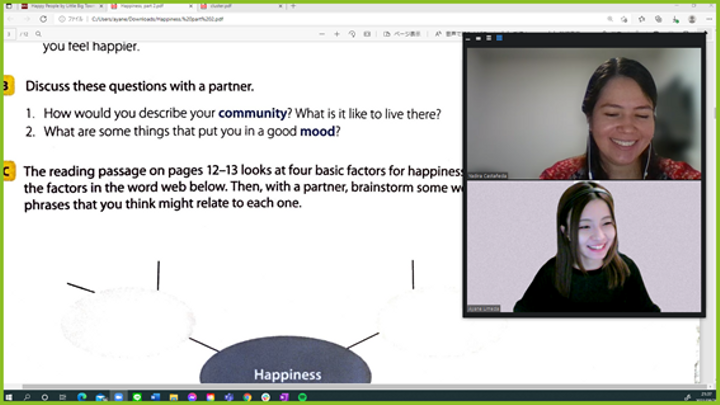Click the rotate PDF icon

tap(353, 33)
